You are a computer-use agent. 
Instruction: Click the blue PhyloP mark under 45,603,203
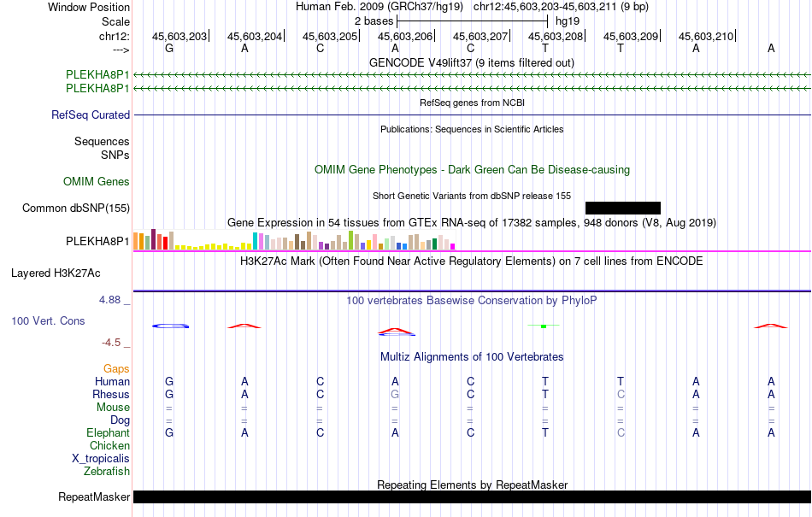tap(170, 326)
